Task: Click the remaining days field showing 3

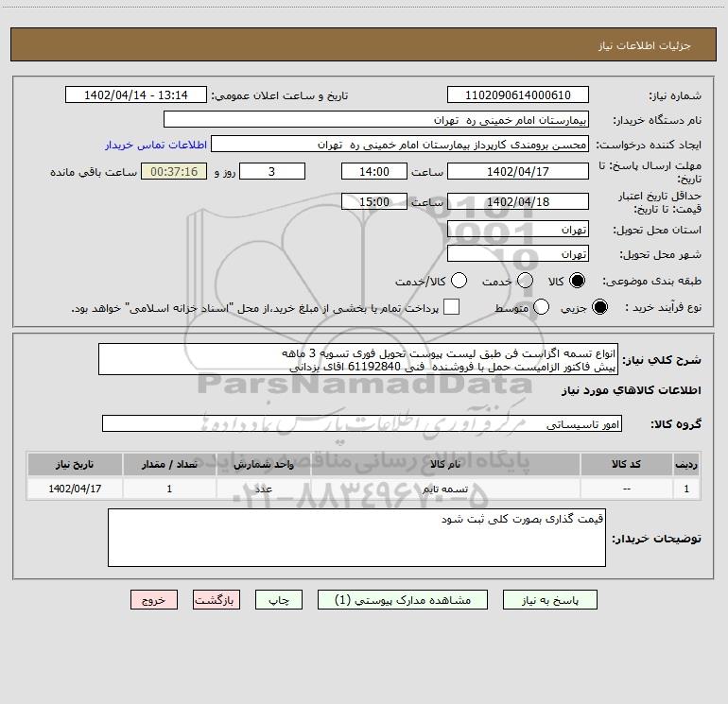Action: tap(272, 171)
